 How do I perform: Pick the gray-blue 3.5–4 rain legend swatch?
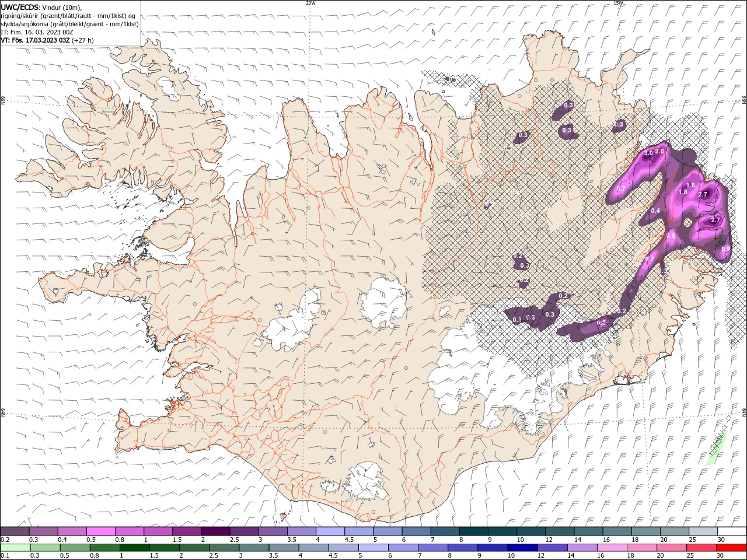pyautogui.click(x=284, y=548)
